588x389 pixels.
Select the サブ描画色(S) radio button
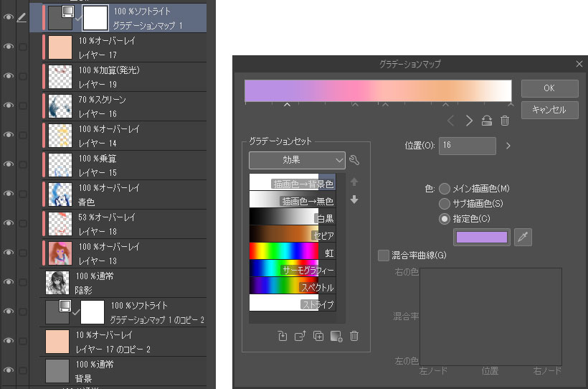[445, 204]
